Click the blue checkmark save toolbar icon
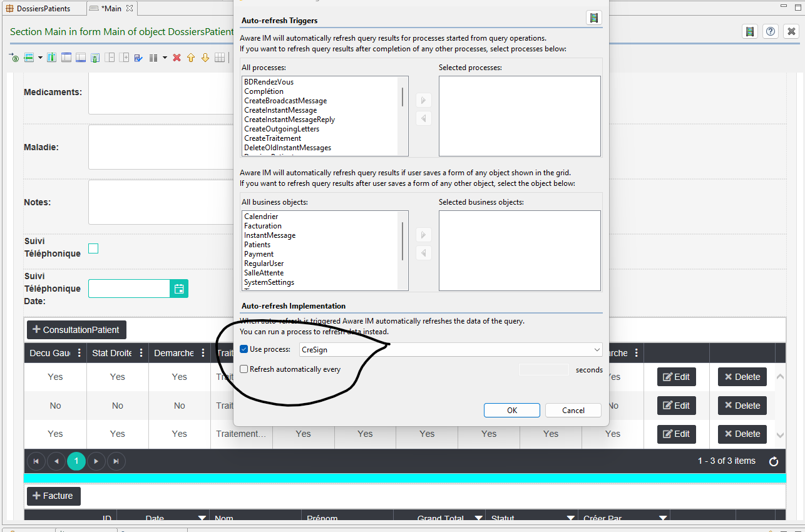This screenshot has height=532, width=805. [139, 58]
